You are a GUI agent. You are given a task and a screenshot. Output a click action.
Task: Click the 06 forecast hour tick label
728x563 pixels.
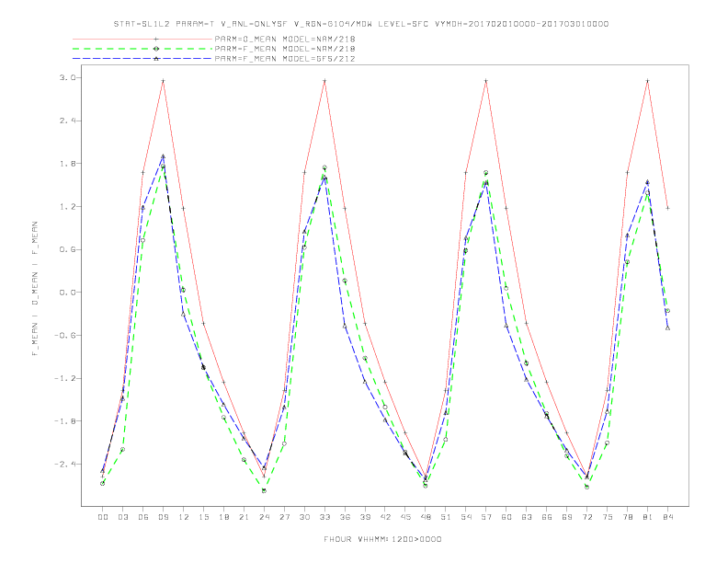143,517
